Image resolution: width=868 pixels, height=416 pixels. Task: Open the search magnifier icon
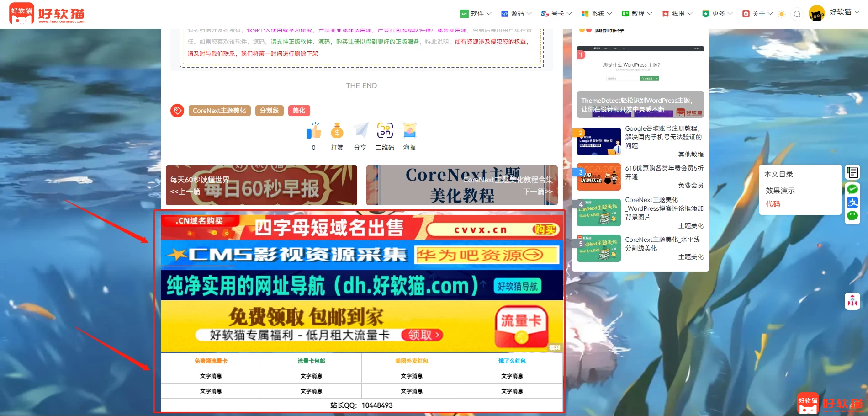[x=797, y=14]
